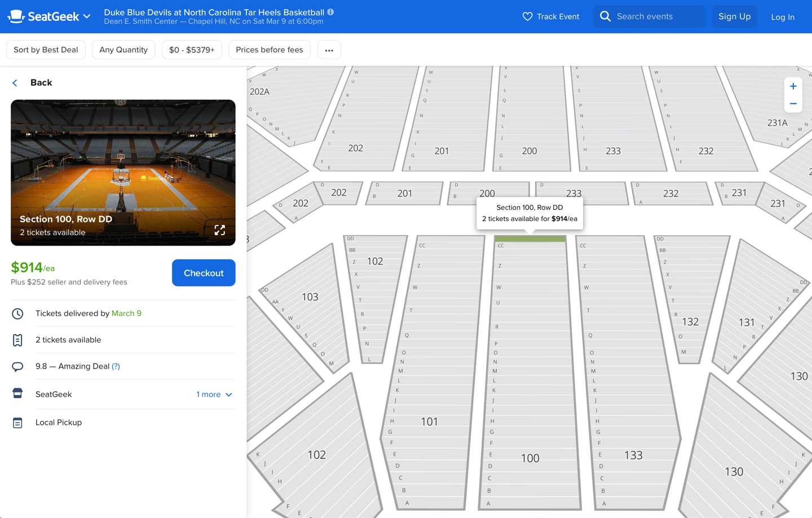Click the clock delivery icon
812x518 pixels.
click(x=17, y=314)
